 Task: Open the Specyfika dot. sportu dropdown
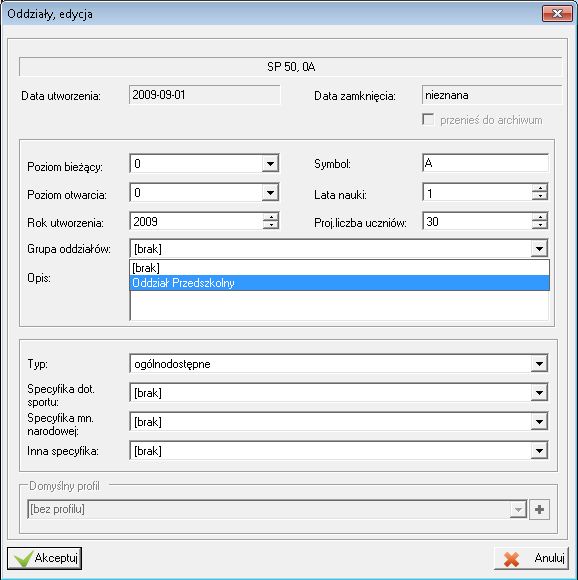[539, 392]
